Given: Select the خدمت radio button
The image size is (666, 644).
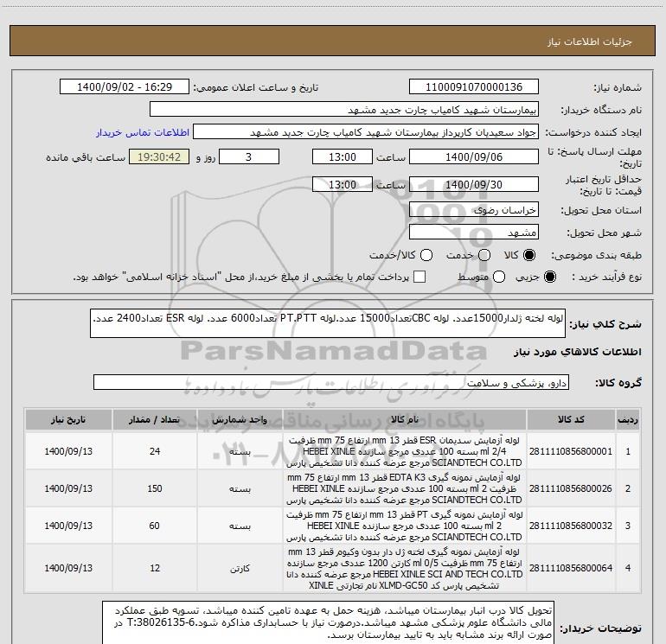Looking at the screenshot, I should (484, 255).
